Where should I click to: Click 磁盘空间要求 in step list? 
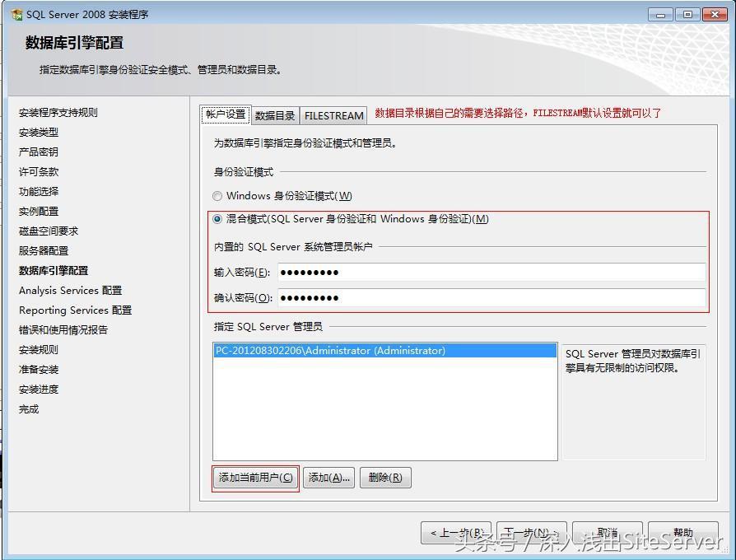coord(49,231)
